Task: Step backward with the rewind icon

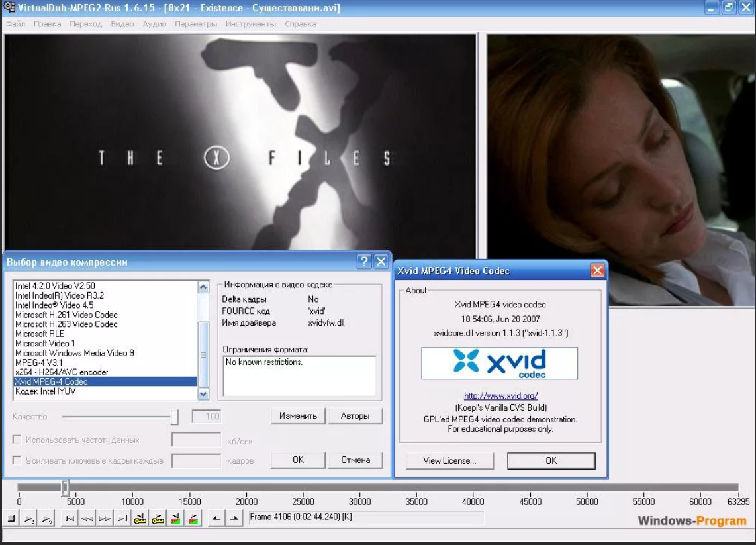Action: (87, 519)
